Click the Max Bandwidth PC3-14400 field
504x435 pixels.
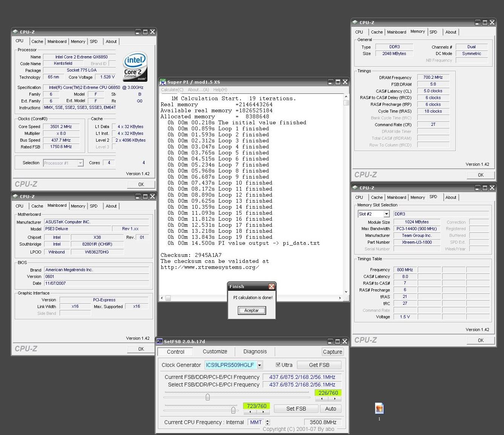(417, 229)
